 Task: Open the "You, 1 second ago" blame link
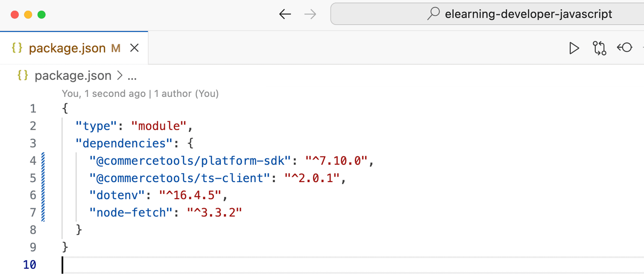pos(103,93)
